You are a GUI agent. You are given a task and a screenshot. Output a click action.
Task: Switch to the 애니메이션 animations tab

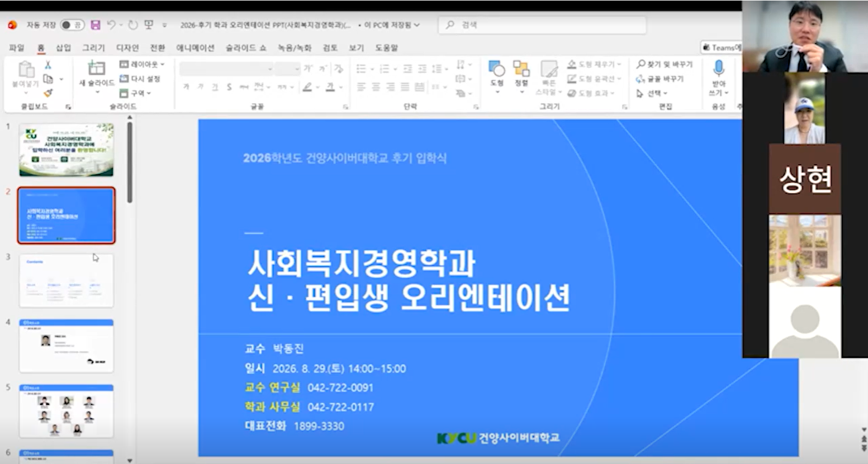click(x=195, y=48)
